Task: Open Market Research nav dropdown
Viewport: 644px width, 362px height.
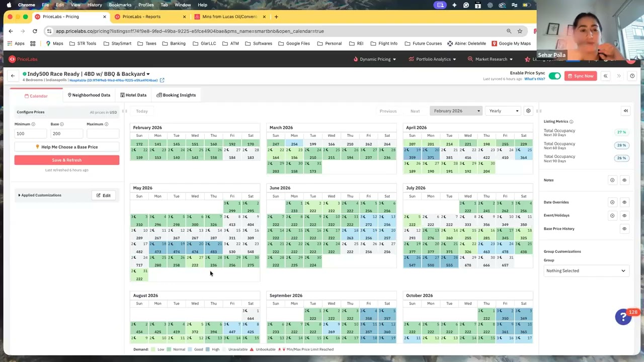Action: pos(491,59)
